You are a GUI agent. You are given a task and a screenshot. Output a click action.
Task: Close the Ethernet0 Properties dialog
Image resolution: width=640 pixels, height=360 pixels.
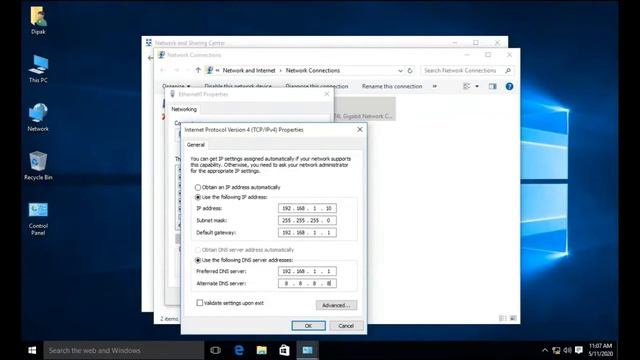tap(327, 94)
